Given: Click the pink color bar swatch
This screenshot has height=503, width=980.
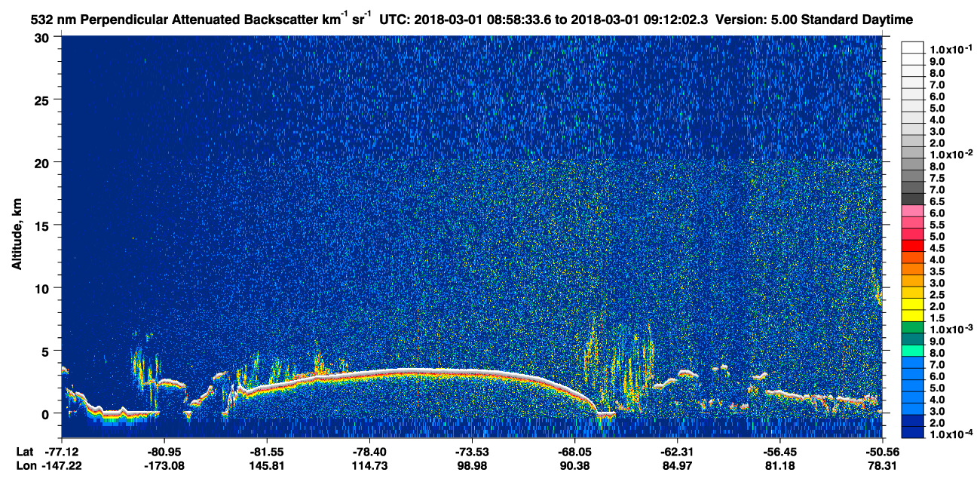Looking at the screenshot, I should (x=913, y=211).
